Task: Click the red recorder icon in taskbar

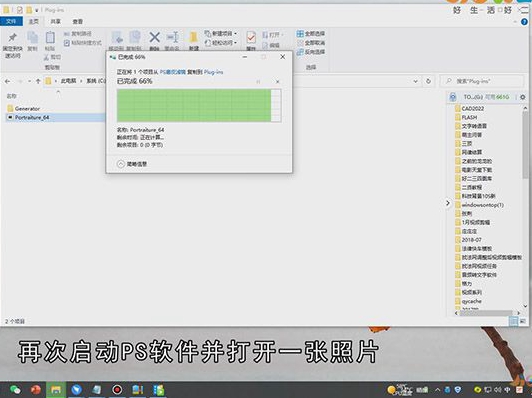Action: click(117, 390)
